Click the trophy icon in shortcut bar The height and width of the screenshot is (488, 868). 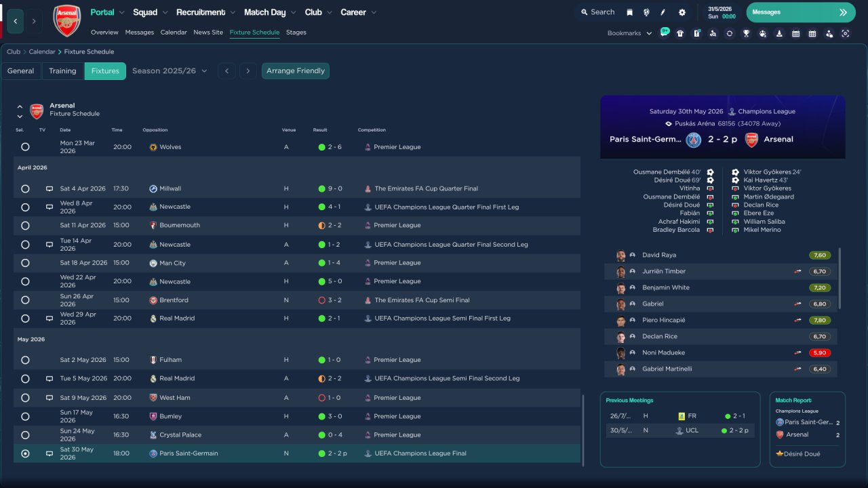[746, 33]
